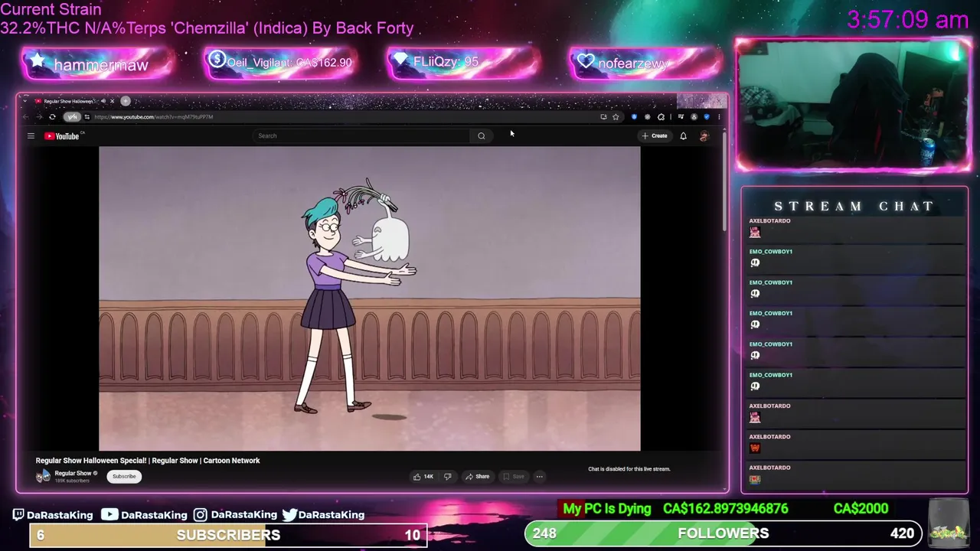Open the YouTube account avatar menu

coord(704,136)
